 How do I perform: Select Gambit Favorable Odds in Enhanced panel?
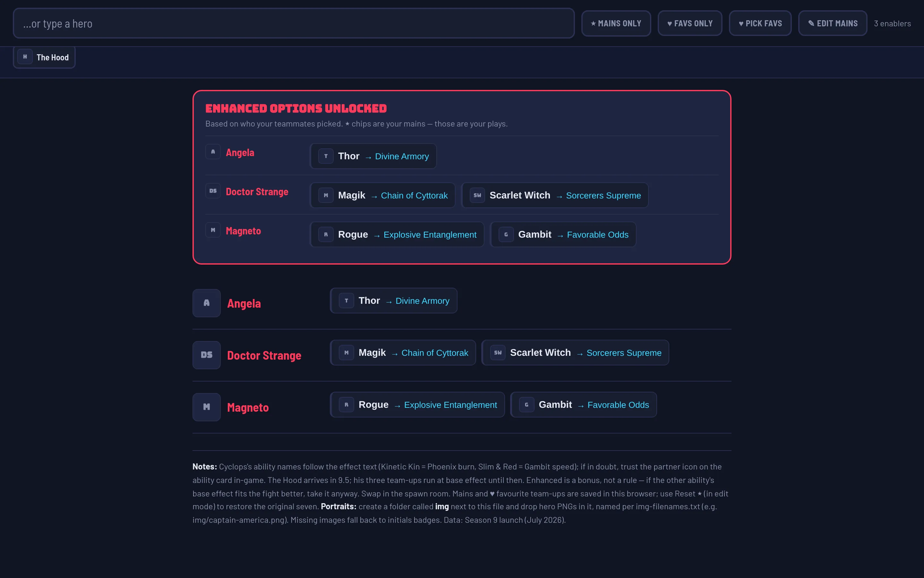[563, 234]
